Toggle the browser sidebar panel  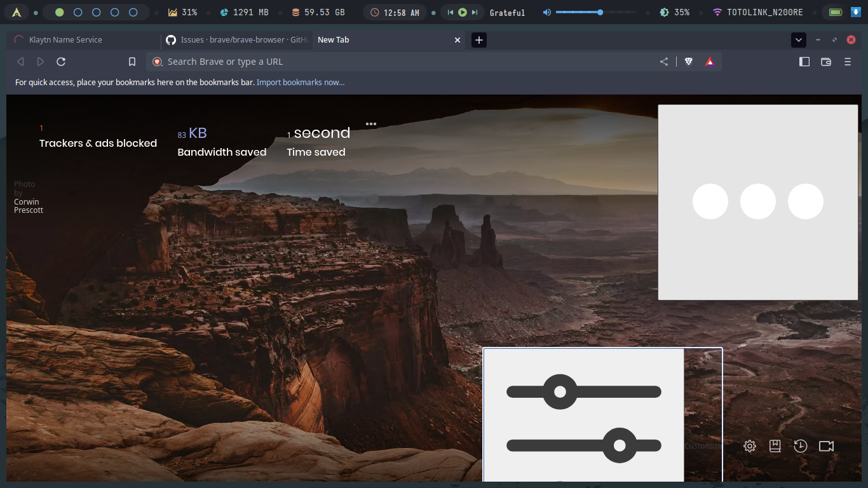point(804,62)
